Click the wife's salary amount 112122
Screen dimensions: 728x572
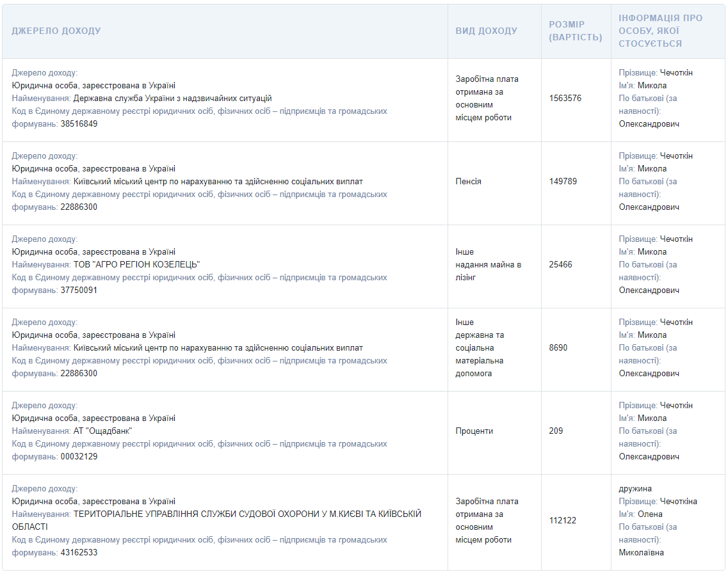coord(563,521)
